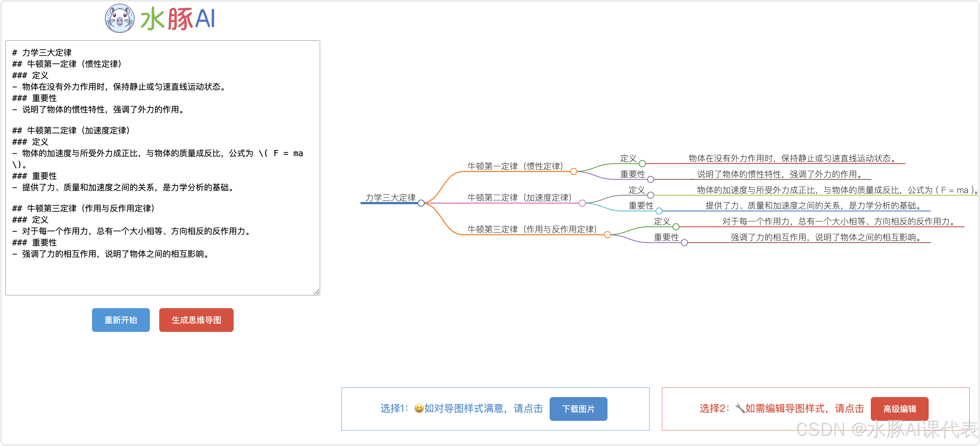Toggle first law 重要性 node circle
Screen dimensions: 980x446
tap(651, 179)
